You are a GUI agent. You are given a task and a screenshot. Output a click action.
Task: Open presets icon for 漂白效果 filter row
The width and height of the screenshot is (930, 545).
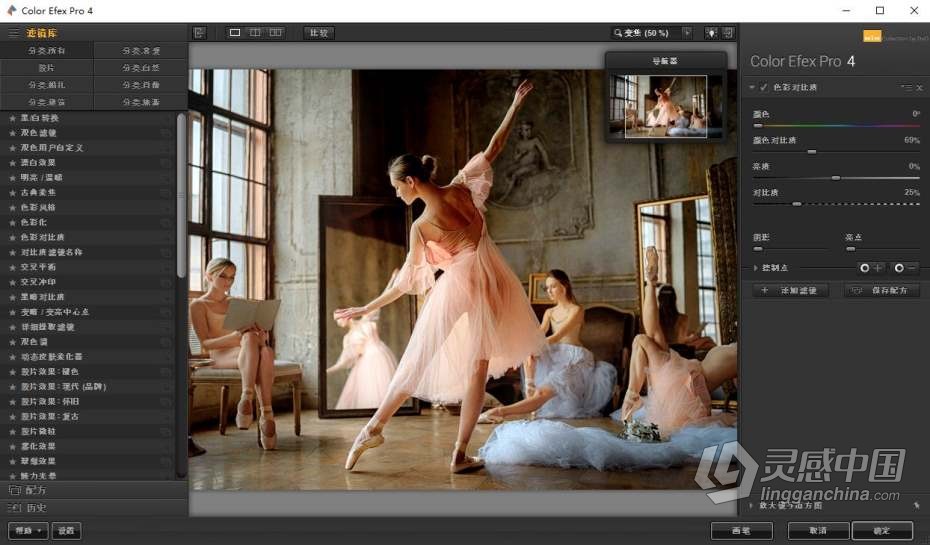[166, 162]
